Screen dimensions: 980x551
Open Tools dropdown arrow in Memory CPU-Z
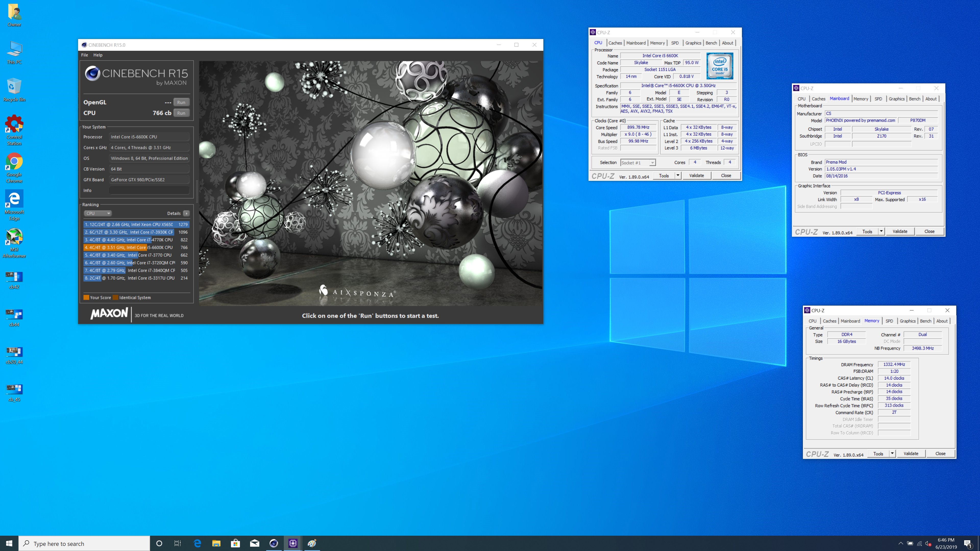click(x=892, y=454)
